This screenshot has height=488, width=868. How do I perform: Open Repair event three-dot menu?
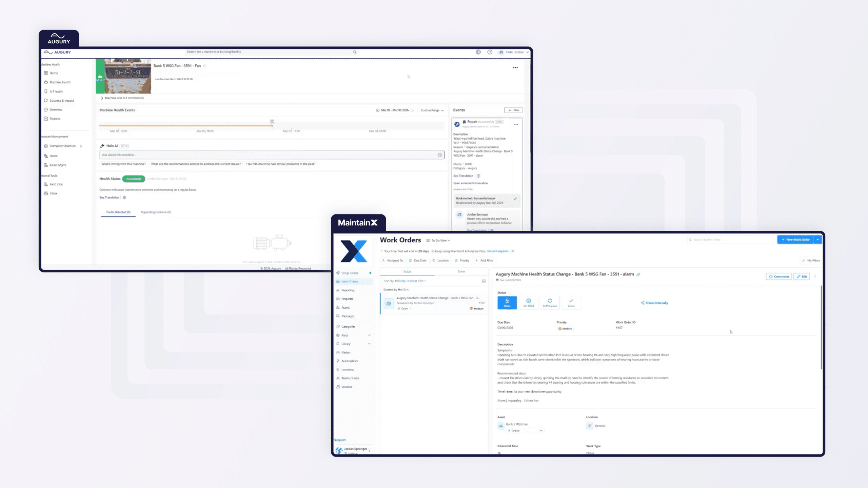pos(516,125)
